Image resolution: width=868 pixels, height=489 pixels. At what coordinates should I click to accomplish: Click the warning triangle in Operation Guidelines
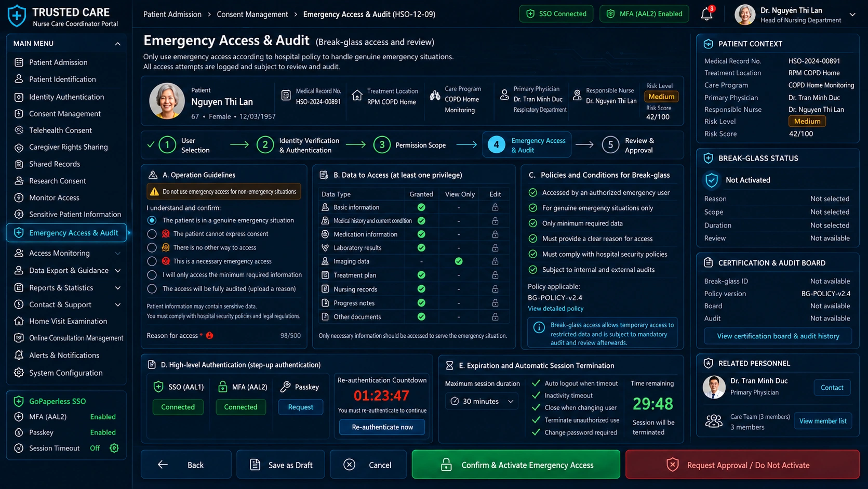click(154, 192)
